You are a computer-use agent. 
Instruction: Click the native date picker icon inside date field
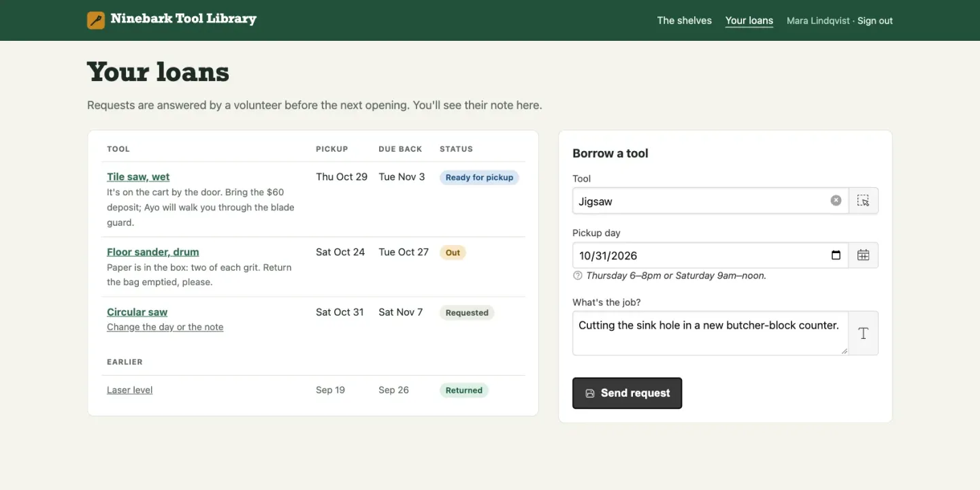pyautogui.click(x=836, y=256)
